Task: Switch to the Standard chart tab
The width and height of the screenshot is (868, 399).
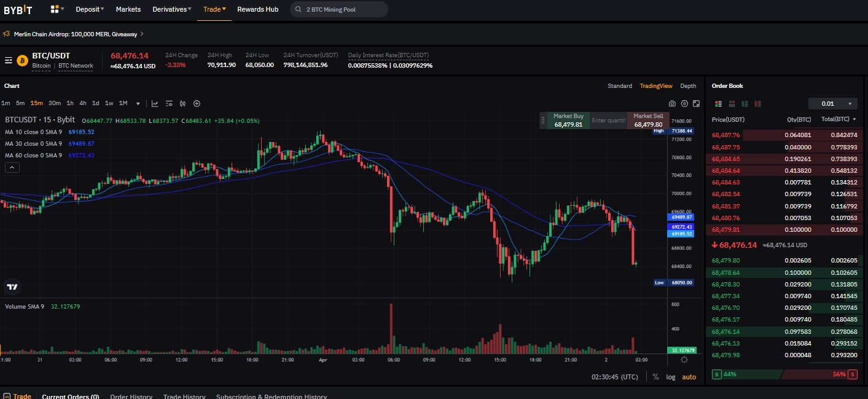Action: click(x=620, y=86)
